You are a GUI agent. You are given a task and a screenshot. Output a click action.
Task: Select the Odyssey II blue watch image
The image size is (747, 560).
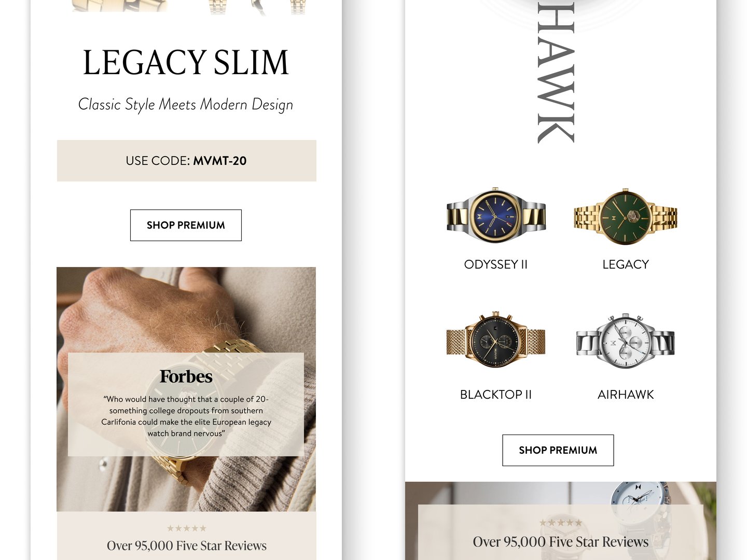point(496,215)
